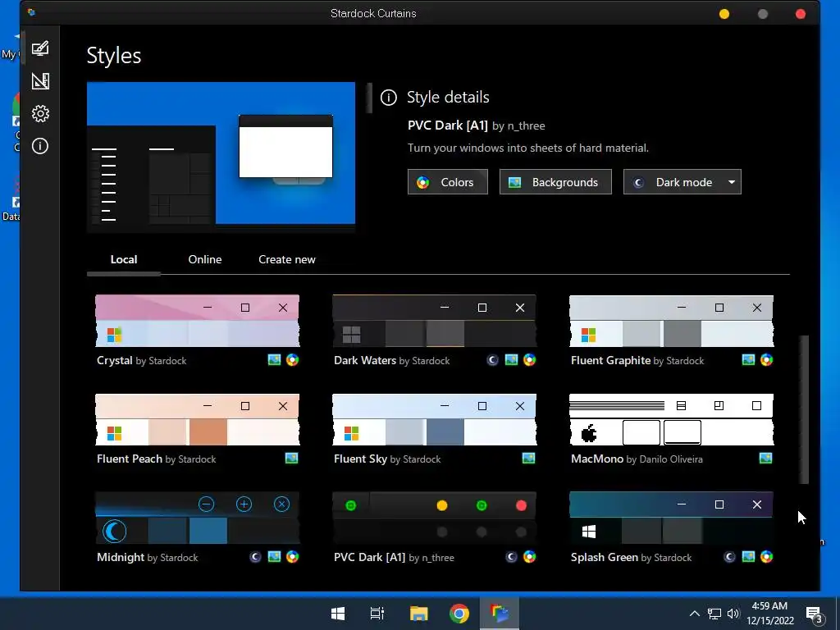
Task: Select the Crystal style thumbnail
Action: 197,321
